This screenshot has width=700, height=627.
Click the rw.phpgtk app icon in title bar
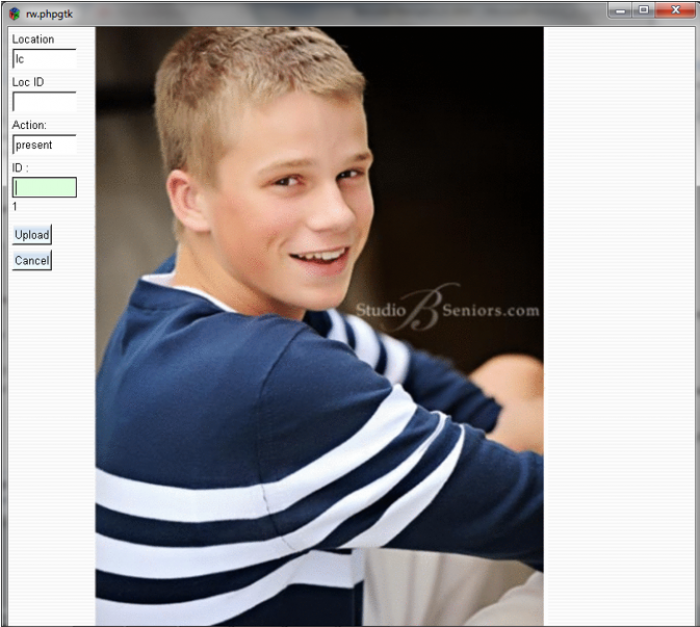point(14,14)
